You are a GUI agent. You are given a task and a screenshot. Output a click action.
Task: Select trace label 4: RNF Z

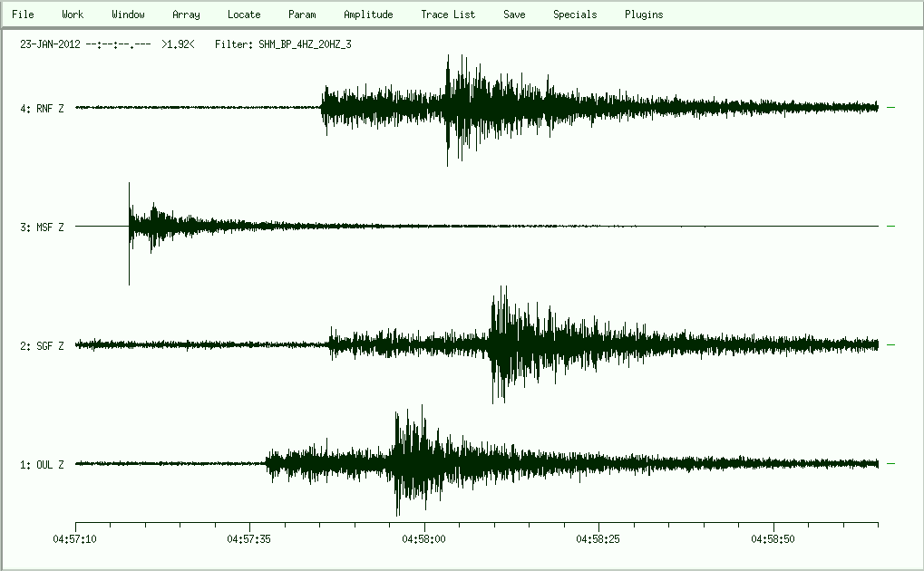42,109
